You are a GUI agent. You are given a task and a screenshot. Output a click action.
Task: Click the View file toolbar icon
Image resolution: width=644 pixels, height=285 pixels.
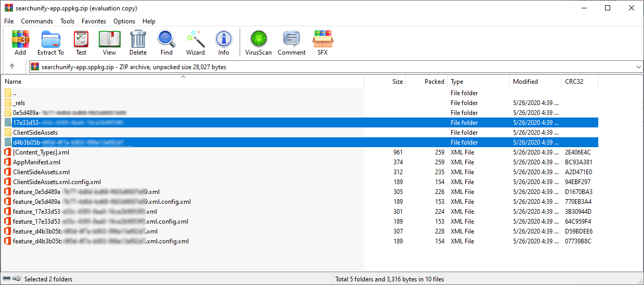[109, 42]
